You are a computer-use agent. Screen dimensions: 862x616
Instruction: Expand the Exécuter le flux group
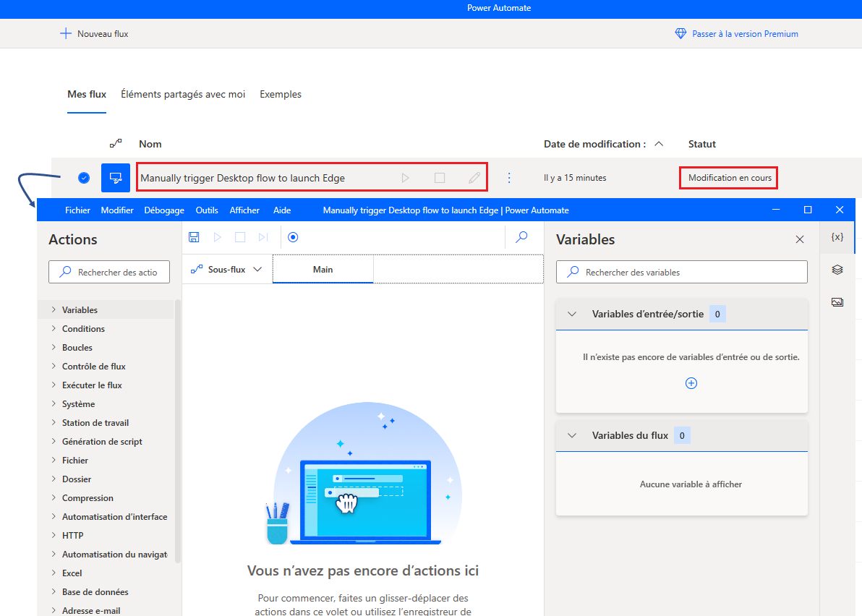[54, 385]
